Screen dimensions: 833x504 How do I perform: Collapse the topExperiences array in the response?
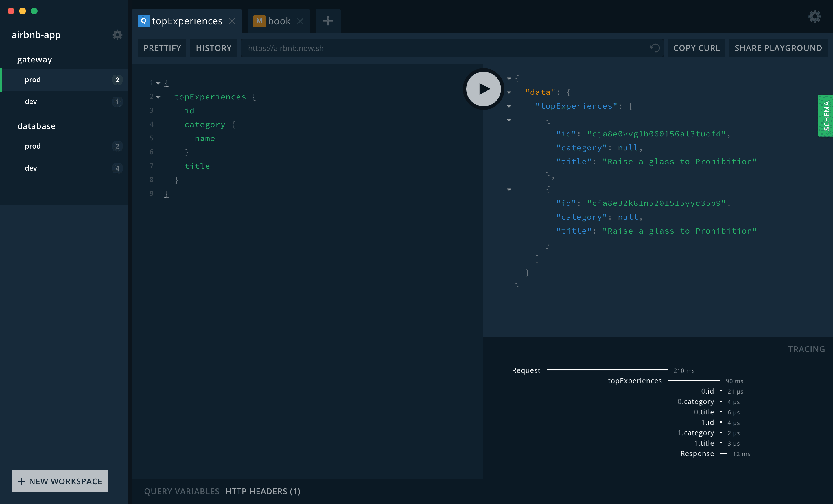click(x=509, y=106)
